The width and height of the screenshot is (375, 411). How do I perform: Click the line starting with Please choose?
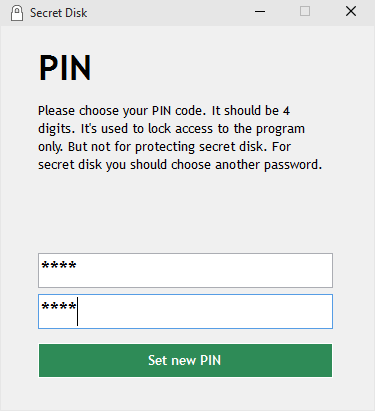click(x=164, y=111)
